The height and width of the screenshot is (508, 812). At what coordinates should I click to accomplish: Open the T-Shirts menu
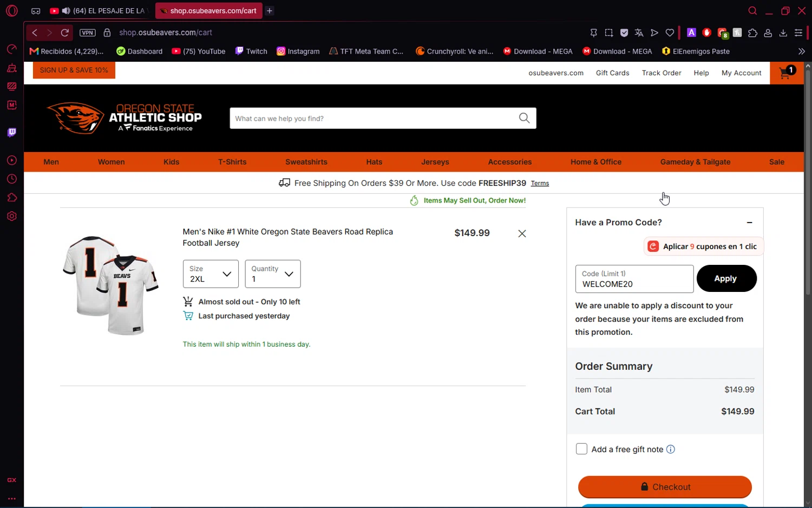232,162
